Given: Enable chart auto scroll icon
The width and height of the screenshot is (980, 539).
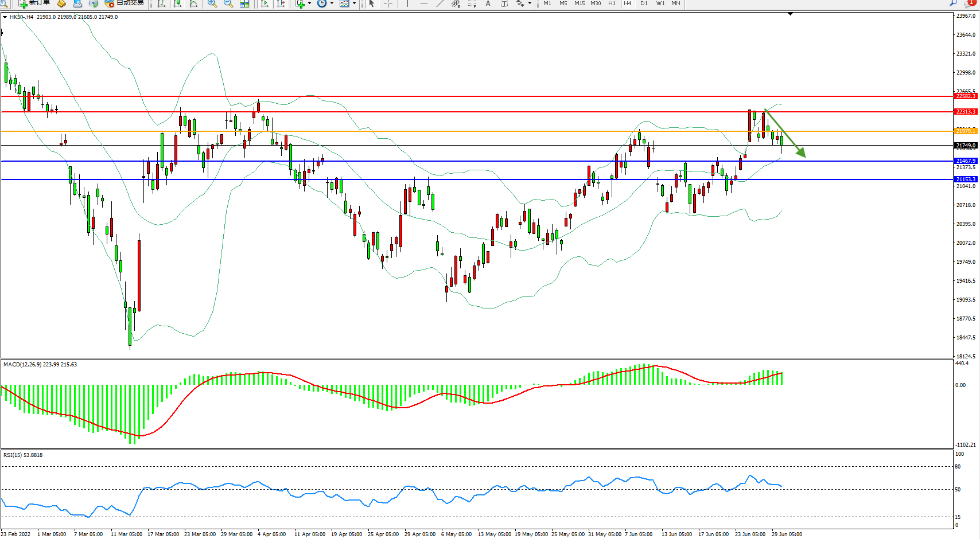Looking at the screenshot, I should (265, 3).
